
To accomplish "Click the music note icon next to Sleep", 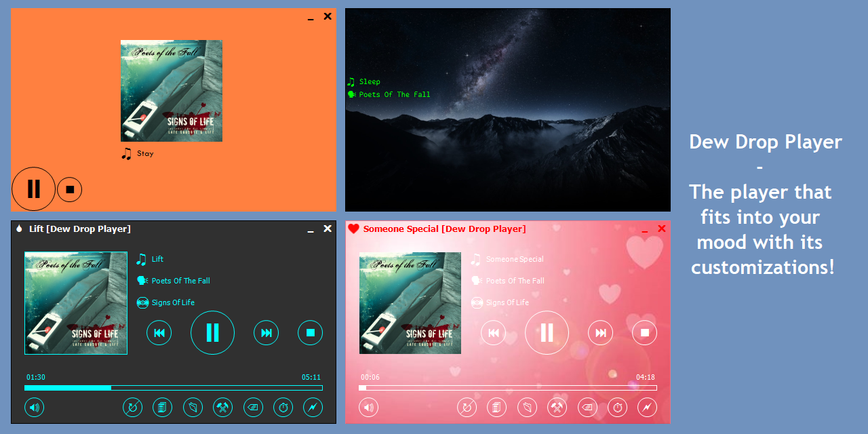I will tap(351, 81).
